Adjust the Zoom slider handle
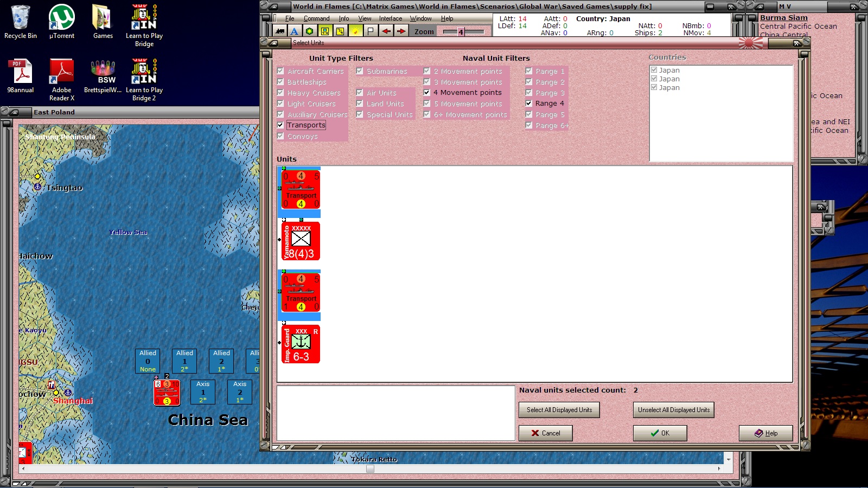 pyautogui.click(x=461, y=32)
